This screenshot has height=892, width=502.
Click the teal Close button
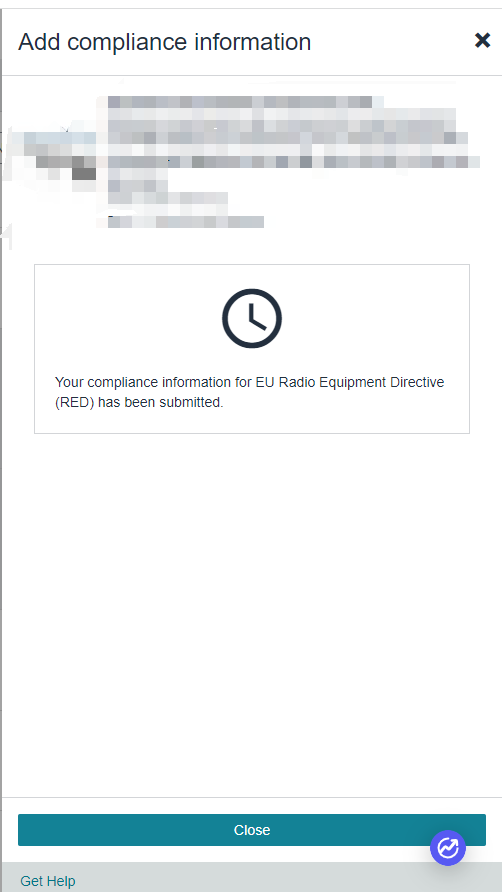point(252,829)
